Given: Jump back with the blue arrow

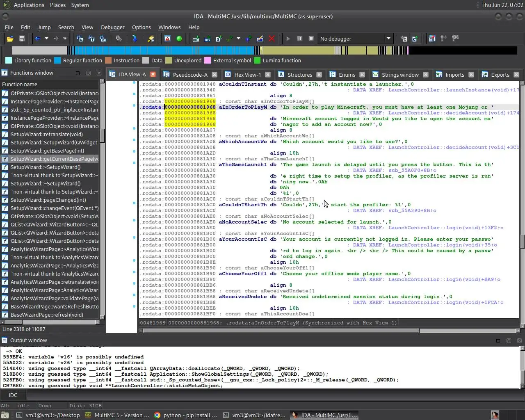Looking at the screenshot, I should tap(38, 39).
